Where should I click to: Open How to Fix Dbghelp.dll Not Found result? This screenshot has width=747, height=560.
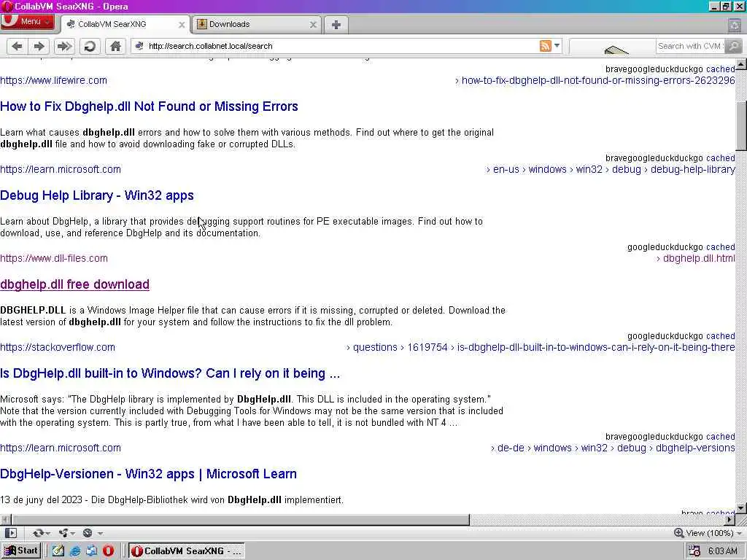pyautogui.click(x=149, y=106)
